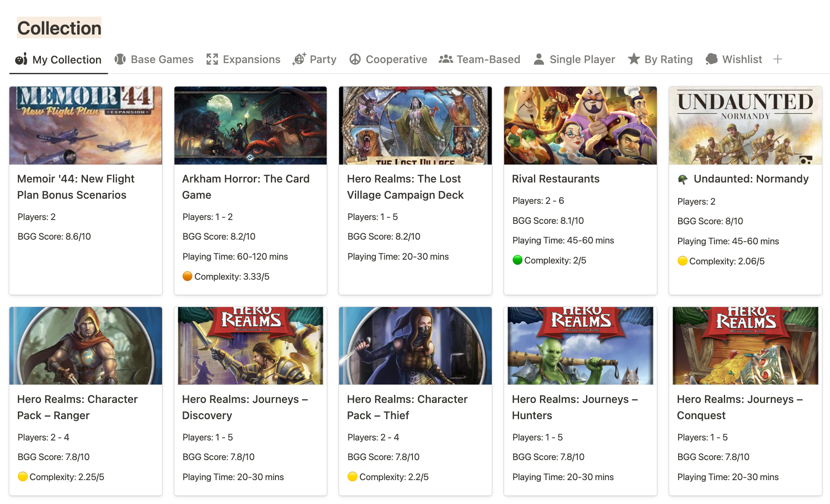Screen dimensions: 830x504
Task: Click Players 1 - 2 on Arkham Horror card
Action: [208, 217]
